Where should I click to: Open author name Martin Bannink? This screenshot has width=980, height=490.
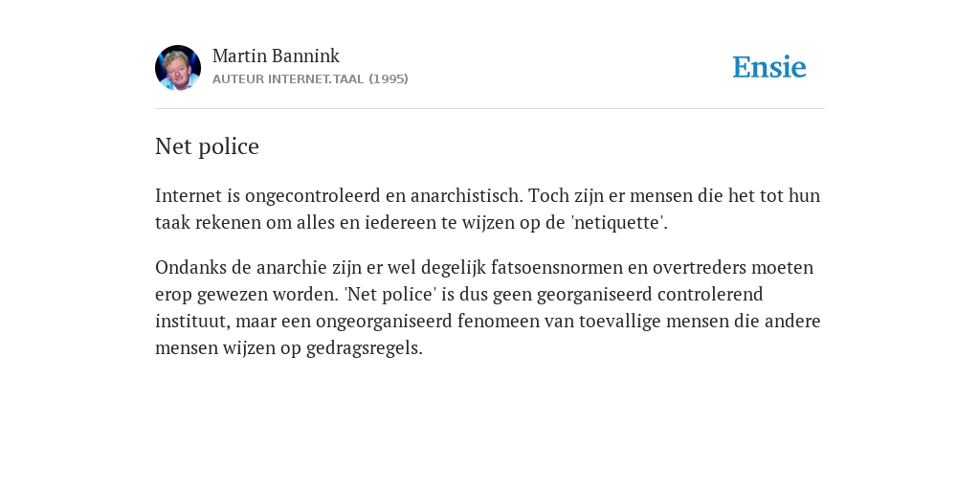tap(276, 56)
